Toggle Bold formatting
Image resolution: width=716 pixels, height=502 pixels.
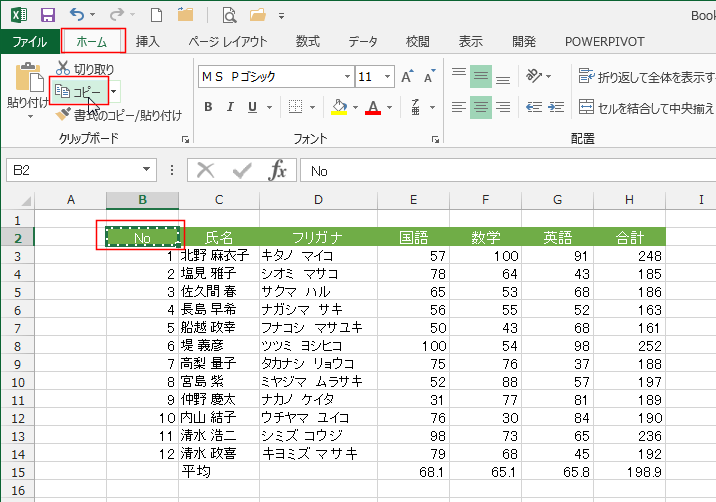[210, 107]
